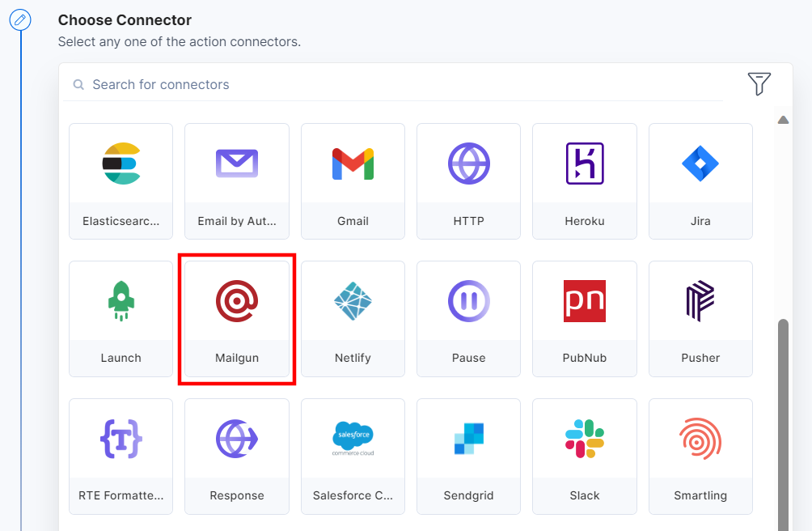Choose the RTE Formatter connector icon
The image size is (812, 531).
(x=121, y=439)
